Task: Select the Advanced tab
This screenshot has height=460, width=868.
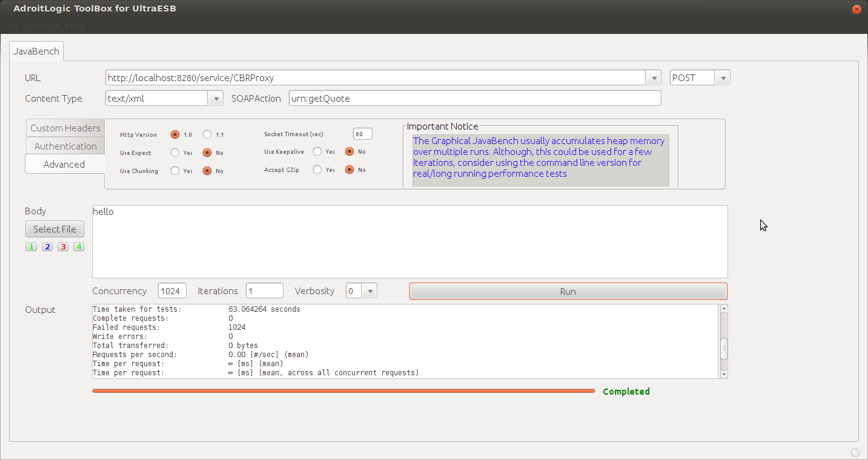Action: (x=64, y=164)
